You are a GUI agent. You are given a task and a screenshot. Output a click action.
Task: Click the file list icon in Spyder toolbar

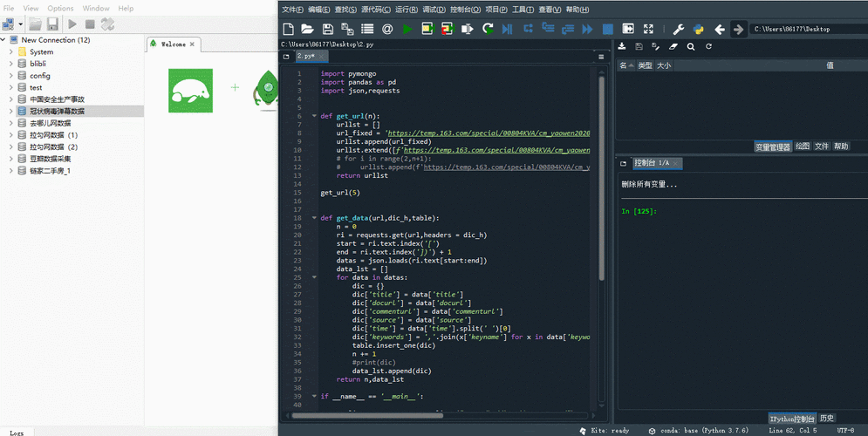click(x=367, y=29)
